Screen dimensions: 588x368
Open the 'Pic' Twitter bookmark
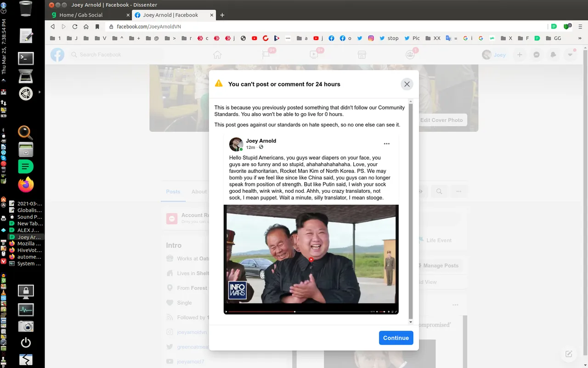(x=412, y=38)
